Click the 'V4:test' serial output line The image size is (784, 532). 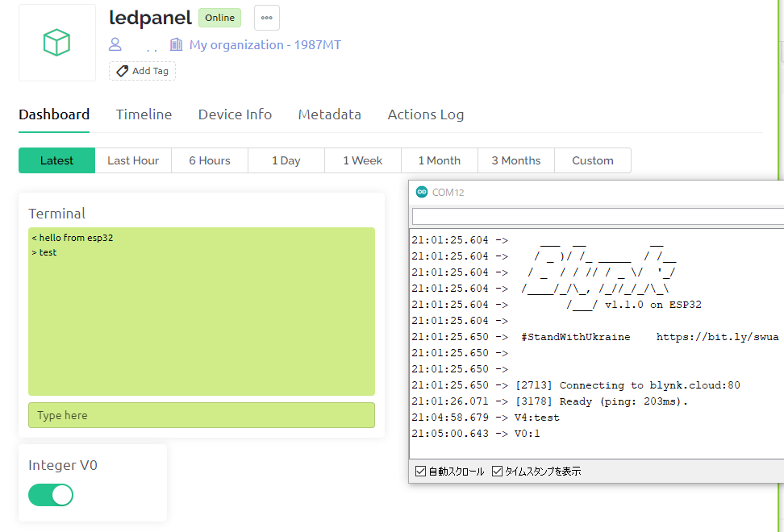[537, 418]
